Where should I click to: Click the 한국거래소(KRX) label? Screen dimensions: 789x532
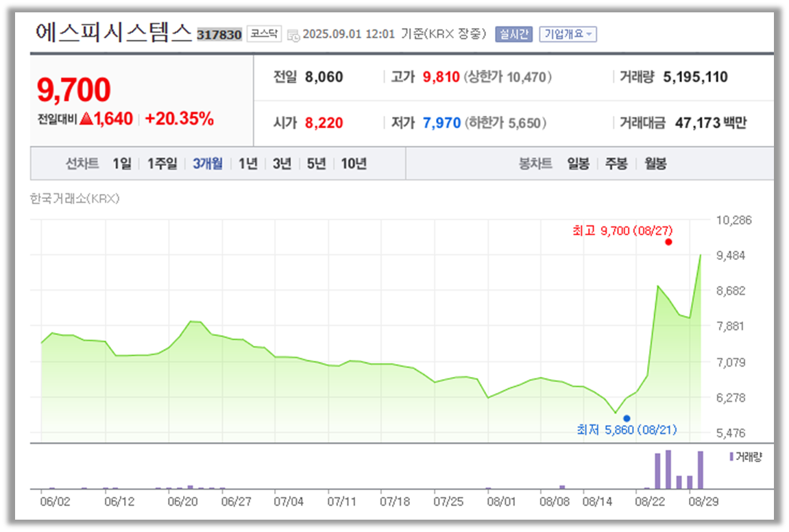[75, 199]
